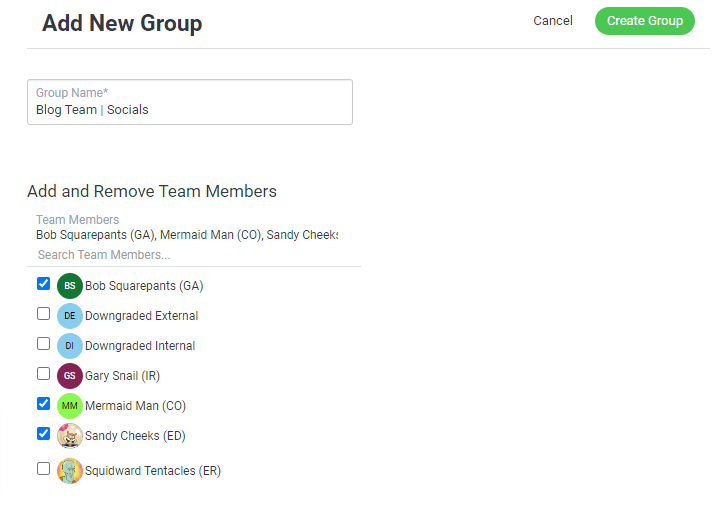Viewport: 722px width, 515px height.
Task: Check the Downgraded External checkbox
Action: [43, 314]
